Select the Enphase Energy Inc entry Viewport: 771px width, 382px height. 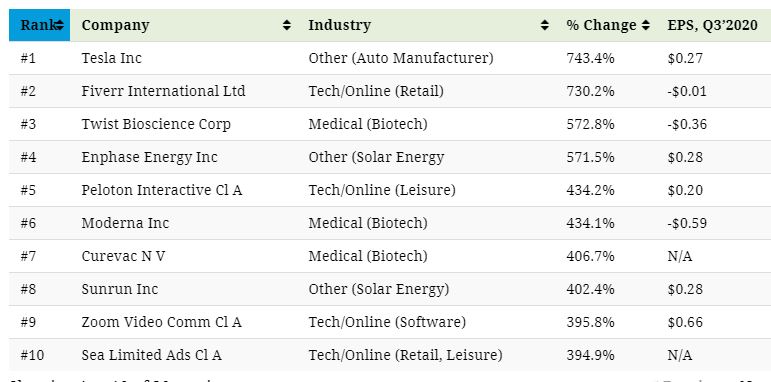[x=149, y=157]
